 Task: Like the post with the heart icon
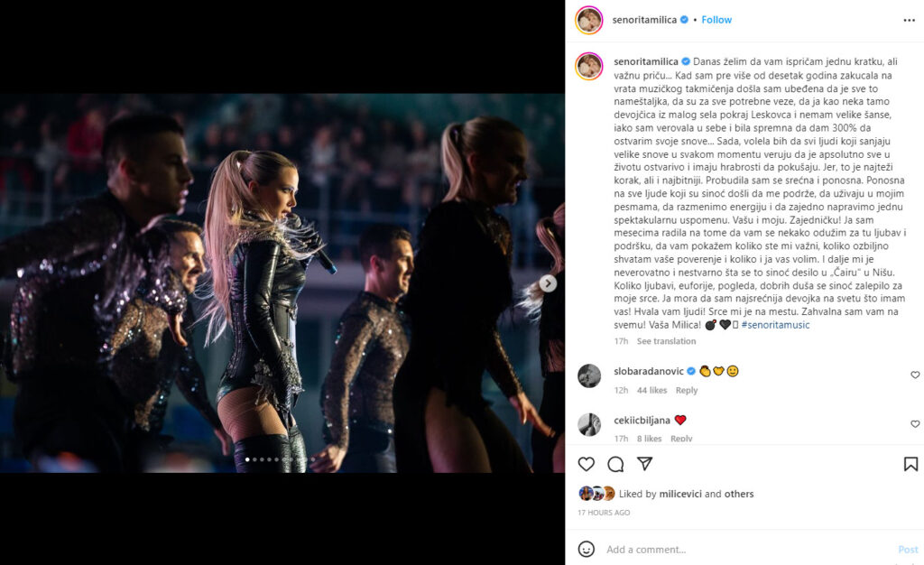tap(586, 464)
